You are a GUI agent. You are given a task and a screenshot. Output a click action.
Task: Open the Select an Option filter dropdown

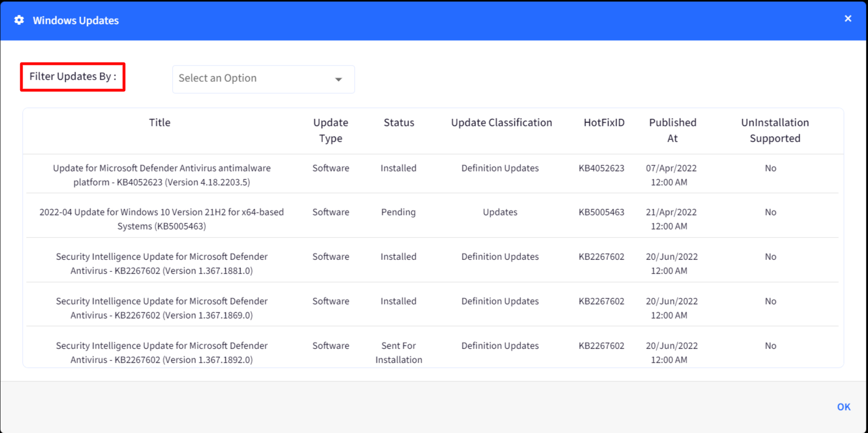click(x=263, y=79)
